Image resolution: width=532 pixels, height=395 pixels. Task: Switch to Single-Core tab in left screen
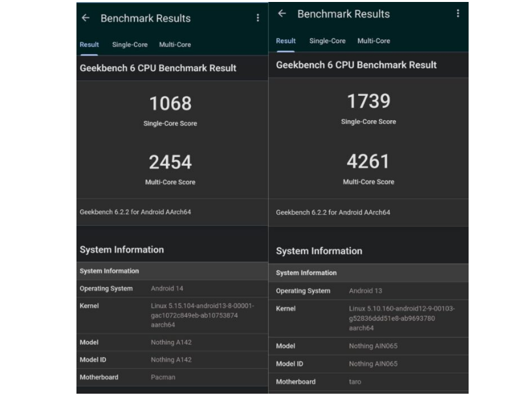tap(129, 45)
